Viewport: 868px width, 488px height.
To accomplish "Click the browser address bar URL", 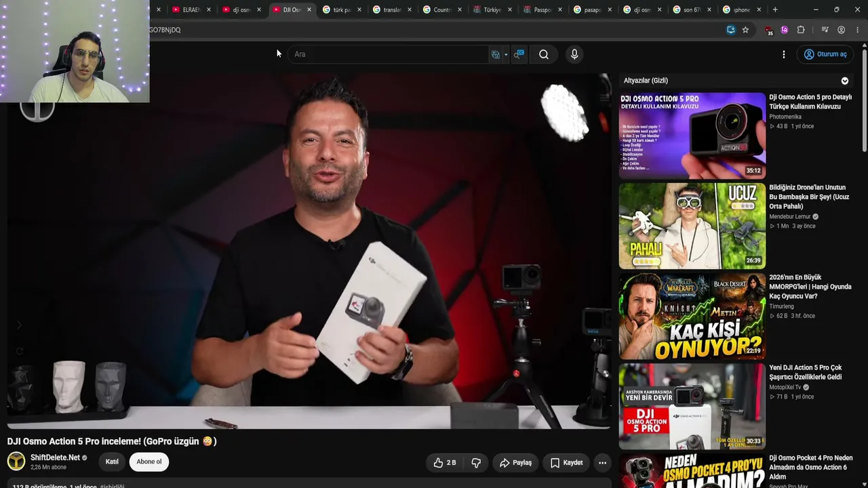I will (x=434, y=30).
